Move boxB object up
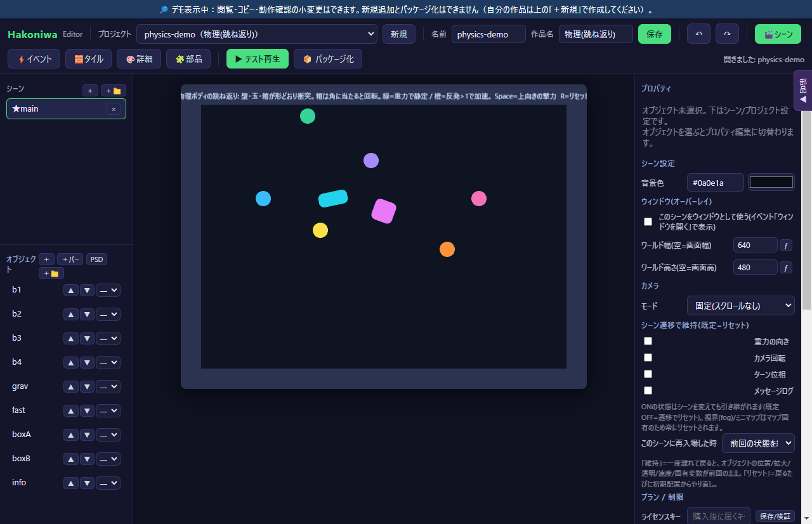Viewport: 812px width, 524px height. tap(71, 459)
